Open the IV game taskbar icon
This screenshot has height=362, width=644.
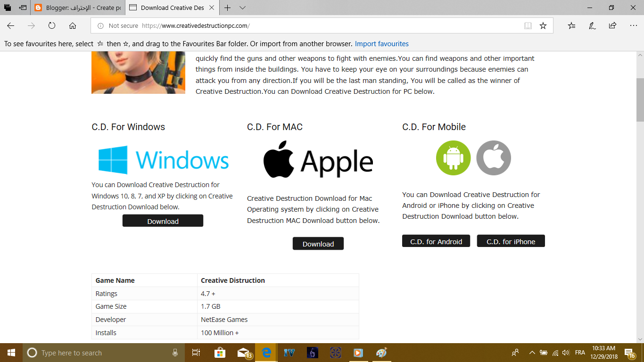click(289, 353)
